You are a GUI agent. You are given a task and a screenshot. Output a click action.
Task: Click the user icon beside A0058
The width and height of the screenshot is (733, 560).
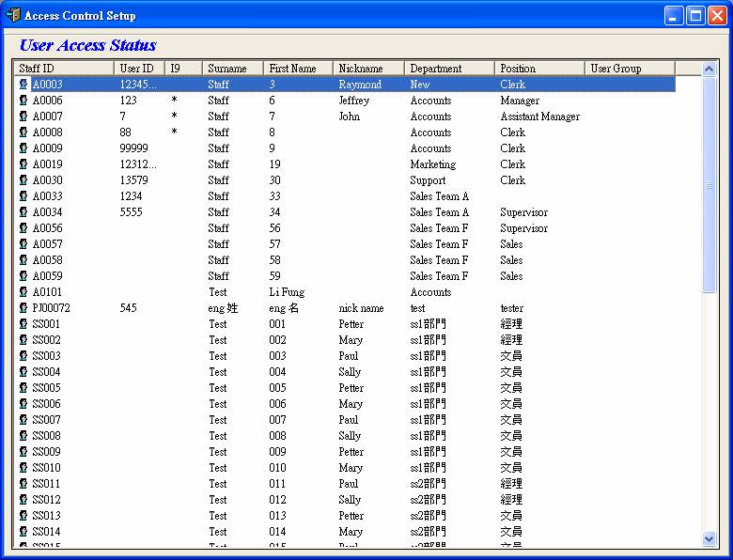coord(23,260)
